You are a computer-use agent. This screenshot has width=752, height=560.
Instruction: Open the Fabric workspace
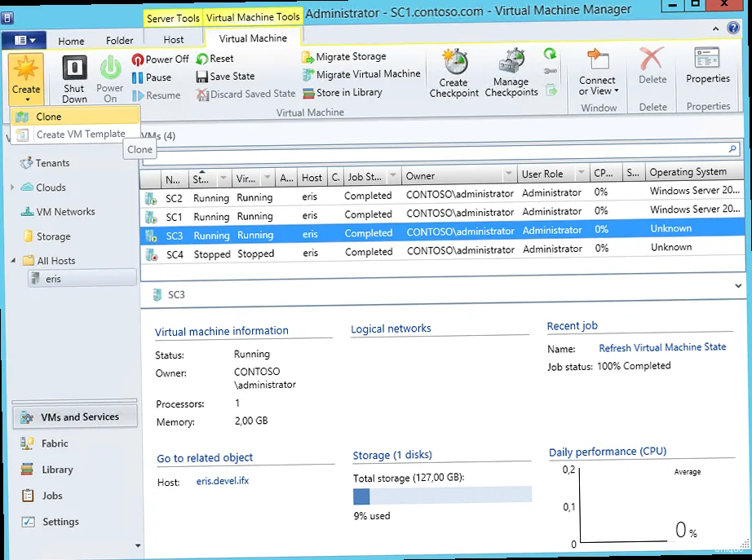[x=55, y=443]
